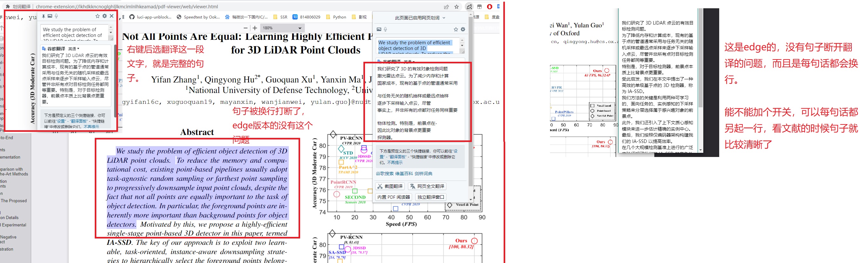Click translate icon on 网页全文翻译 button
Screen dimensions: 868x263
(412, 186)
